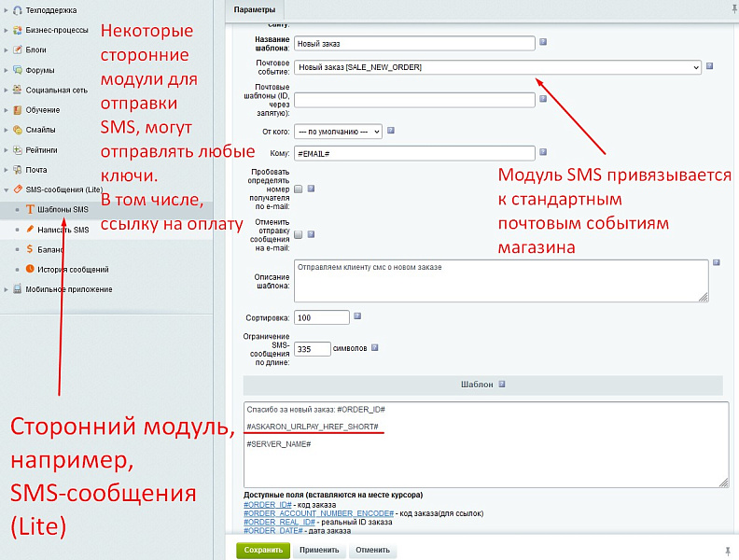Switch to the Параметры tab

[x=254, y=9]
